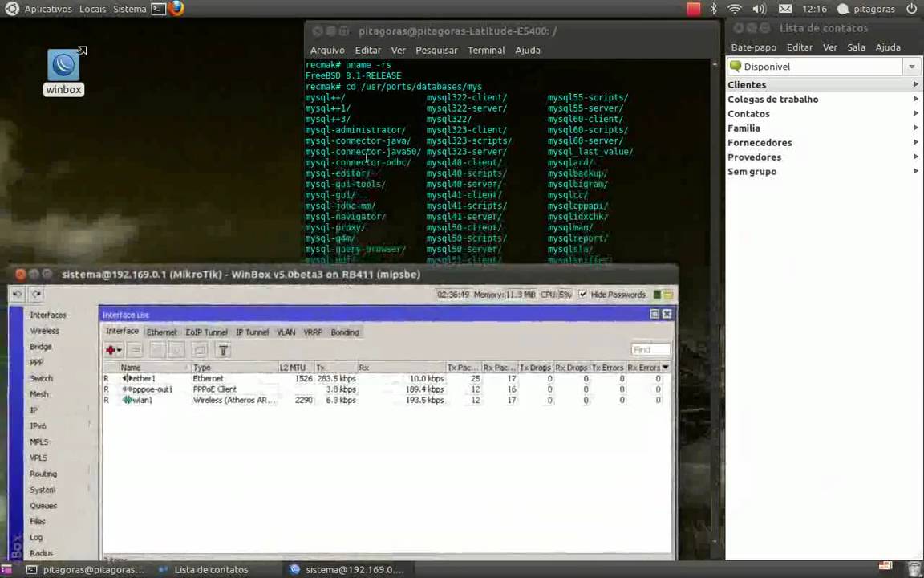Screen dimensions: 924x578
Task: Open Wireless in WinBox sidebar
Action: (x=44, y=331)
